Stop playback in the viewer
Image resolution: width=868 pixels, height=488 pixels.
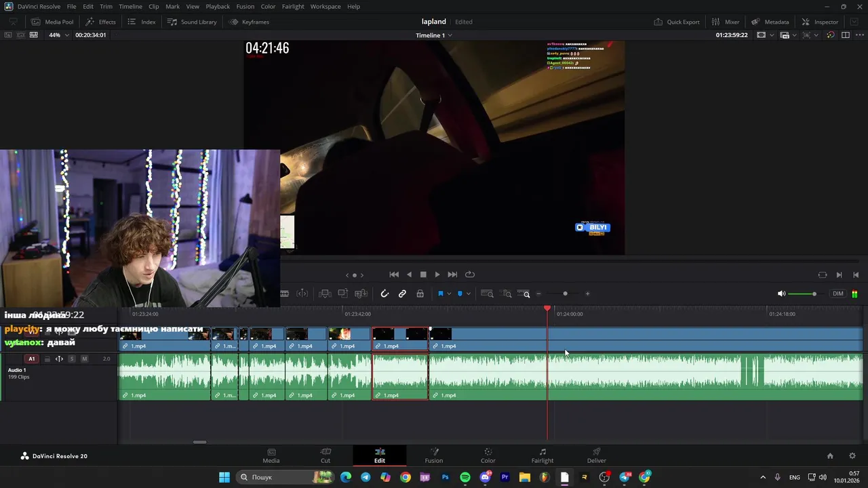(x=423, y=274)
